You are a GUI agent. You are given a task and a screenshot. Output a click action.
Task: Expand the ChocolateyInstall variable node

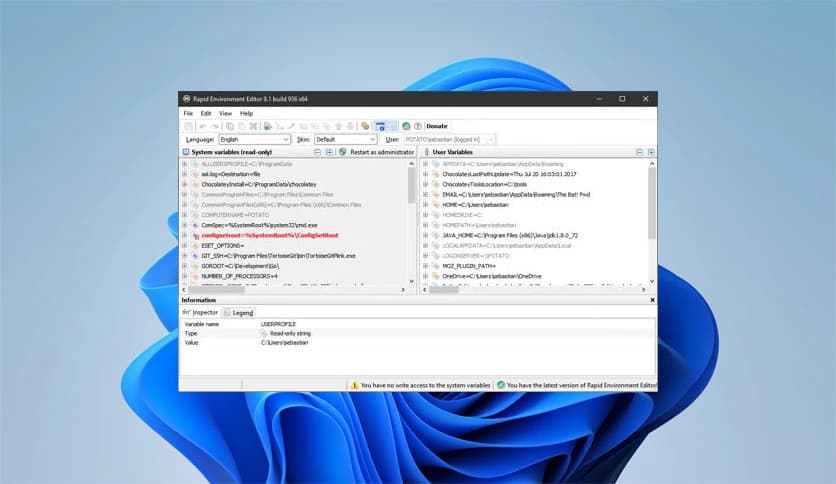tap(184, 184)
